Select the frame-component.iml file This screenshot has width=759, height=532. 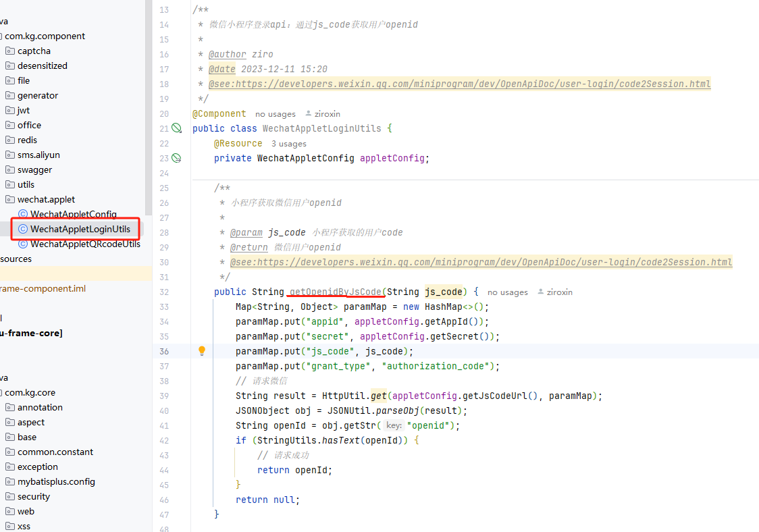43,288
